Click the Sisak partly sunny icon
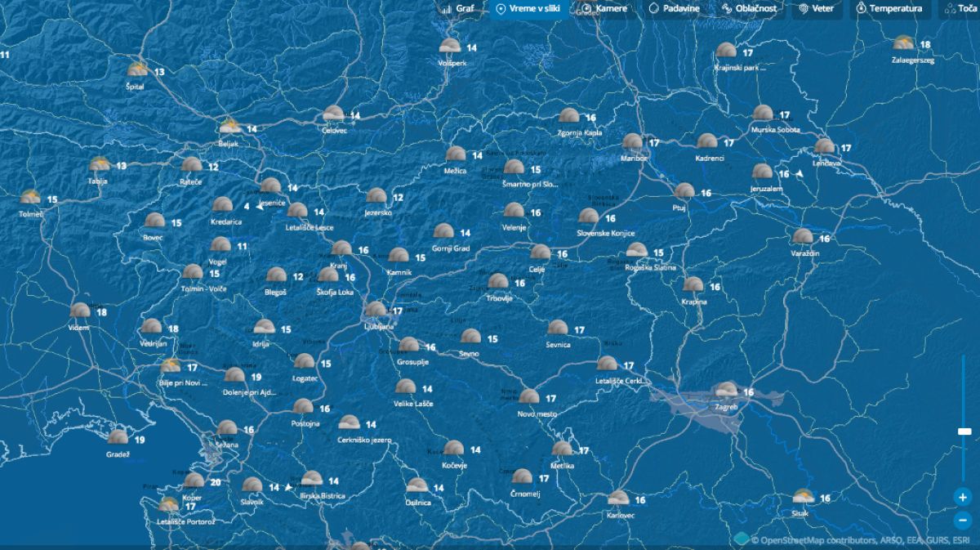The width and height of the screenshot is (980, 550). point(802,496)
